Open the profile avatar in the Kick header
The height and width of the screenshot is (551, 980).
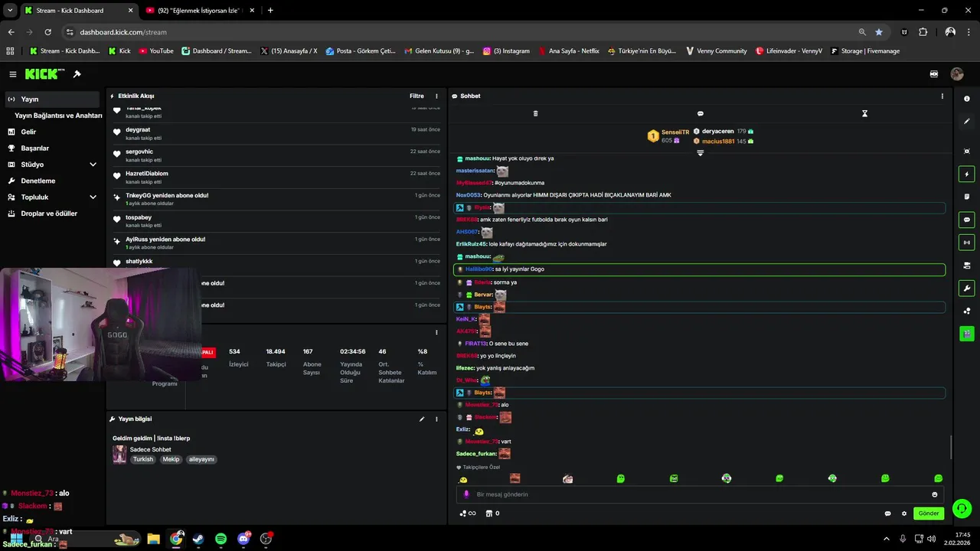click(957, 74)
